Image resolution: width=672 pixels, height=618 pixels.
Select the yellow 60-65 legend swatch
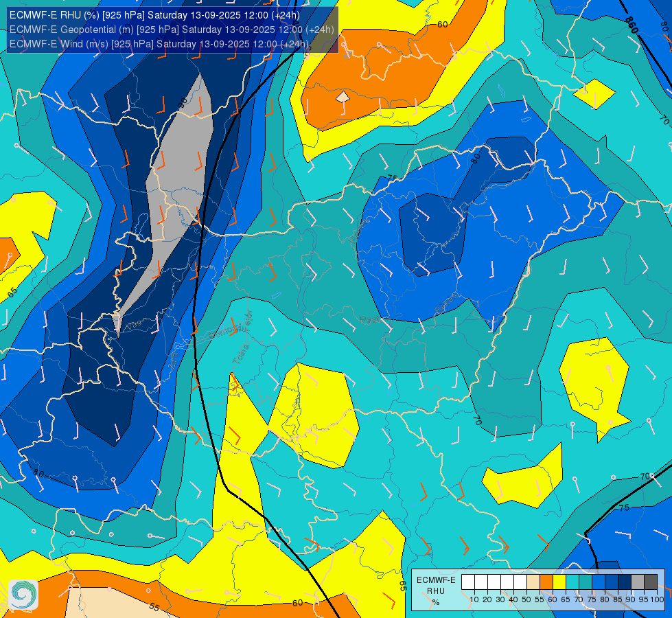pos(559,582)
